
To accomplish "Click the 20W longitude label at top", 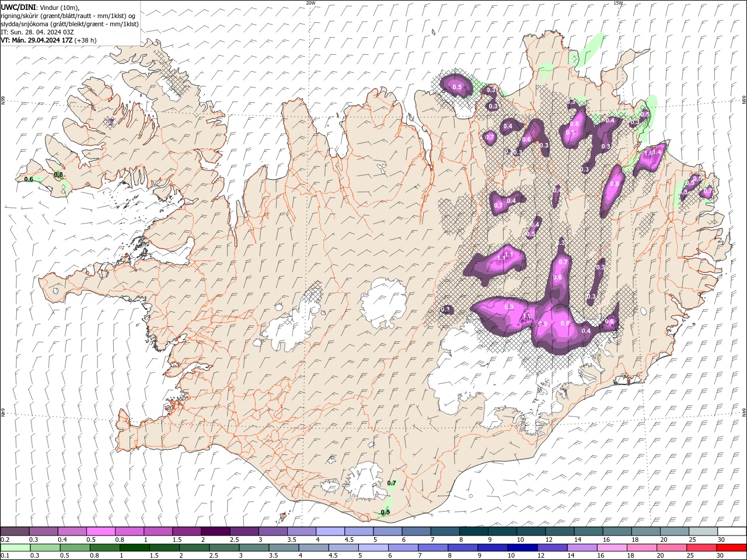I will tap(310, 3).
